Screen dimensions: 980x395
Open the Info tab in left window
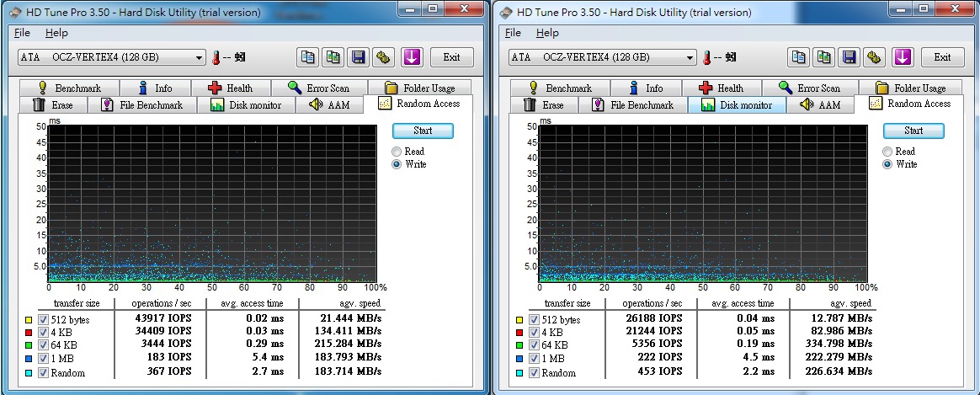point(155,88)
